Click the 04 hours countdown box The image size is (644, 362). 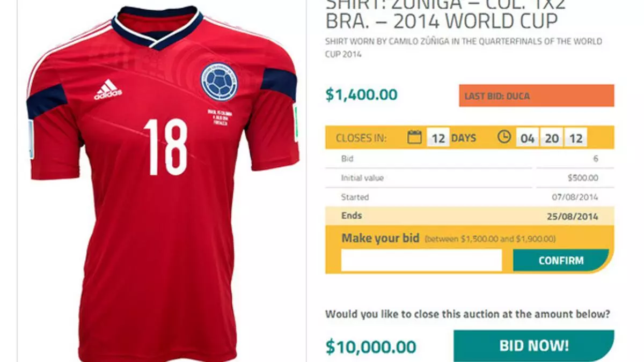[x=528, y=138]
